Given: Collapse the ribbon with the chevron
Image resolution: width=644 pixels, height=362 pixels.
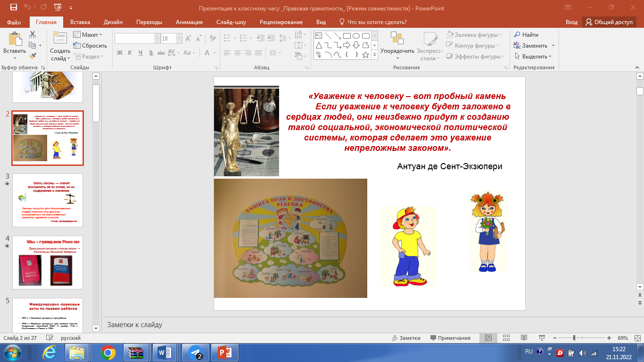Looking at the screenshot, I should (x=638, y=67).
